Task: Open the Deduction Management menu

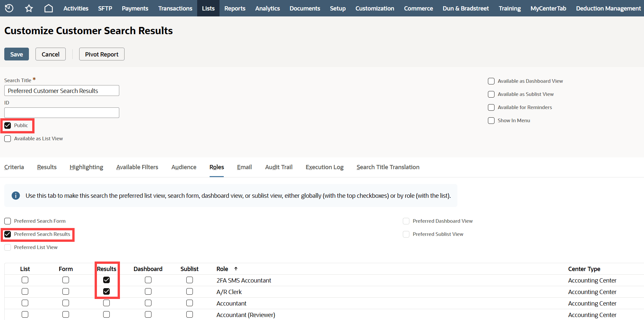Action: (x=608, y=8)
